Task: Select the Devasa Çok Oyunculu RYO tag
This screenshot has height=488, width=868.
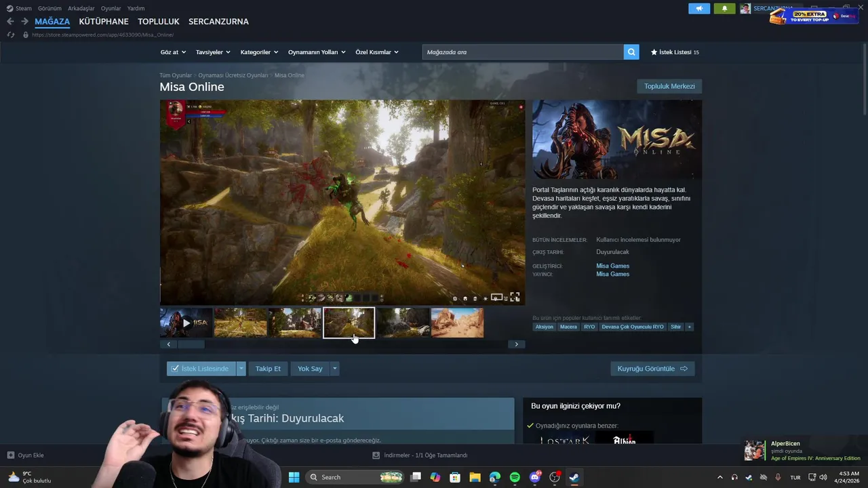Action: pos(633,327)
